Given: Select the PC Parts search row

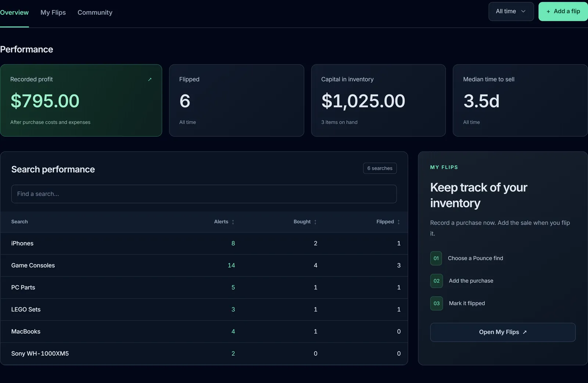Looking at the screenshot, I should point(204,288).
